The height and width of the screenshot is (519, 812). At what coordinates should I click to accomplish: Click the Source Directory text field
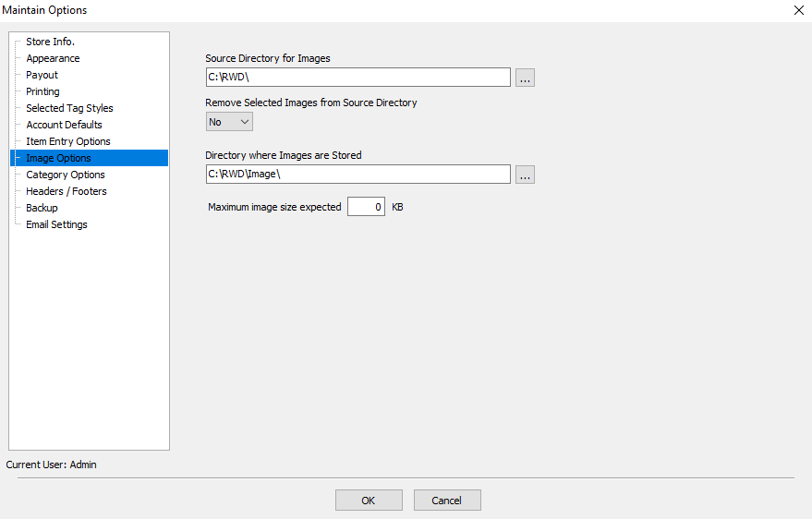tap(358, 77)
